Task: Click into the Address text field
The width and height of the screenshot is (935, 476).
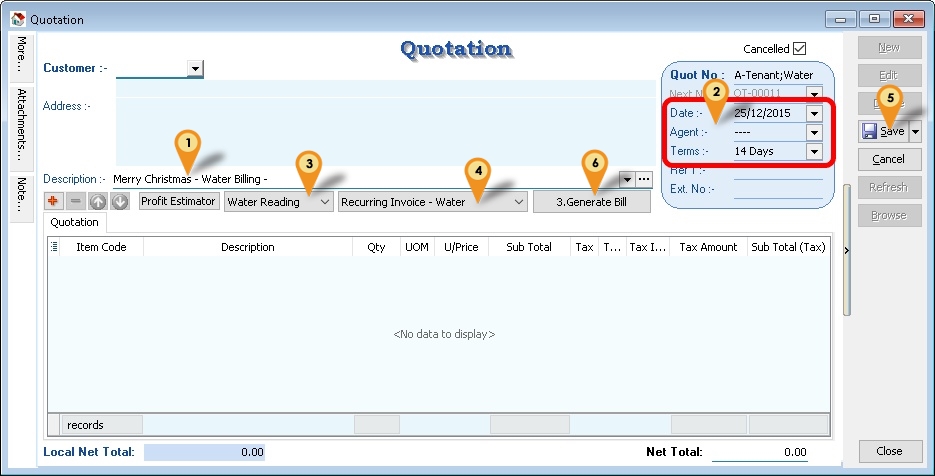Action: pos(380,125)
